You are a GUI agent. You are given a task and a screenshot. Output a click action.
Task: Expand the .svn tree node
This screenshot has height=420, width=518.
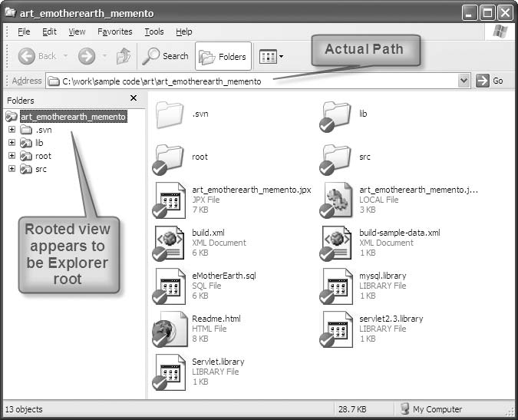click(12, 130)
